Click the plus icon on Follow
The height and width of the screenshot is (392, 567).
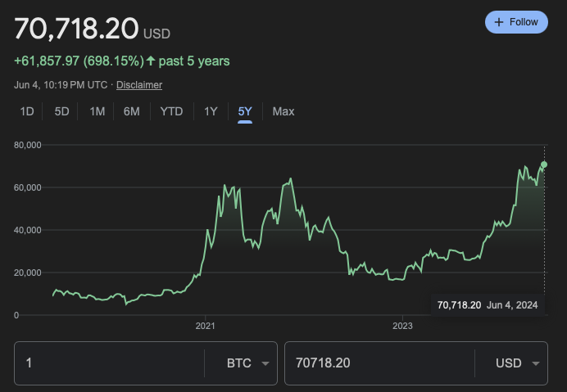[x=498, y=22]
